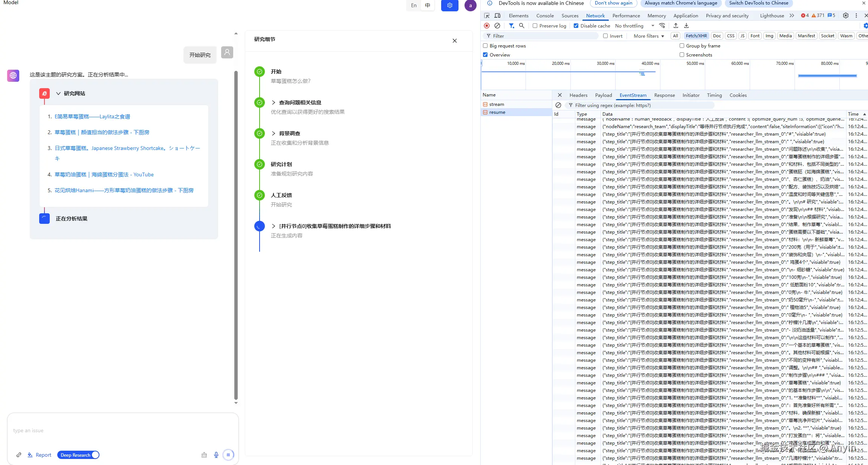Screen dimensions: 868x465
Task: Uncheck the Disable cache checkbox
Action: [x=576, y=26]
